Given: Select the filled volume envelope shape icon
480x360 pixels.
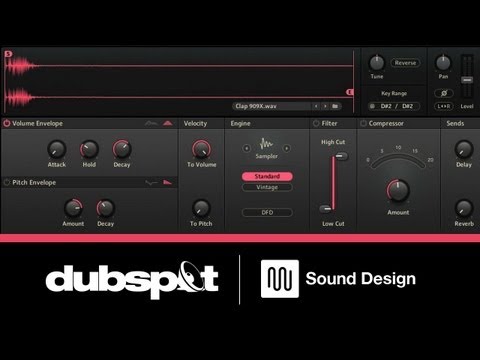Looking at the screenshot, I should click(x=168, y=123).
